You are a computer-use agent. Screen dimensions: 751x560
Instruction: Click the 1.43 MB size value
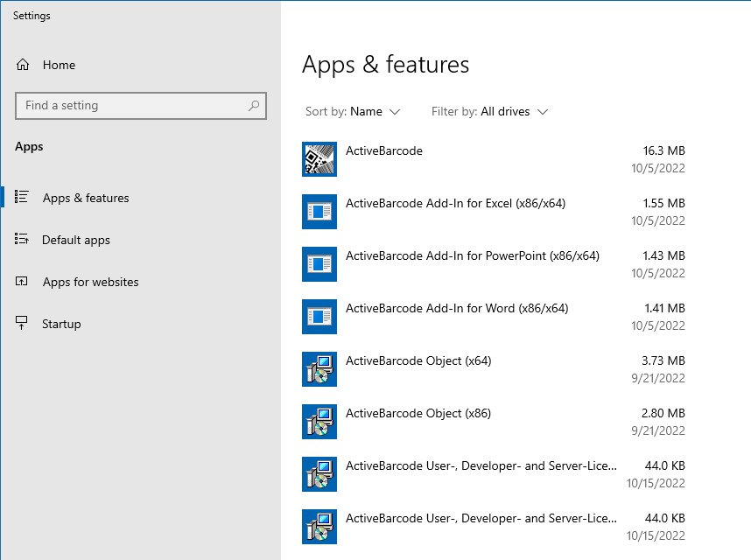[663, 255]
